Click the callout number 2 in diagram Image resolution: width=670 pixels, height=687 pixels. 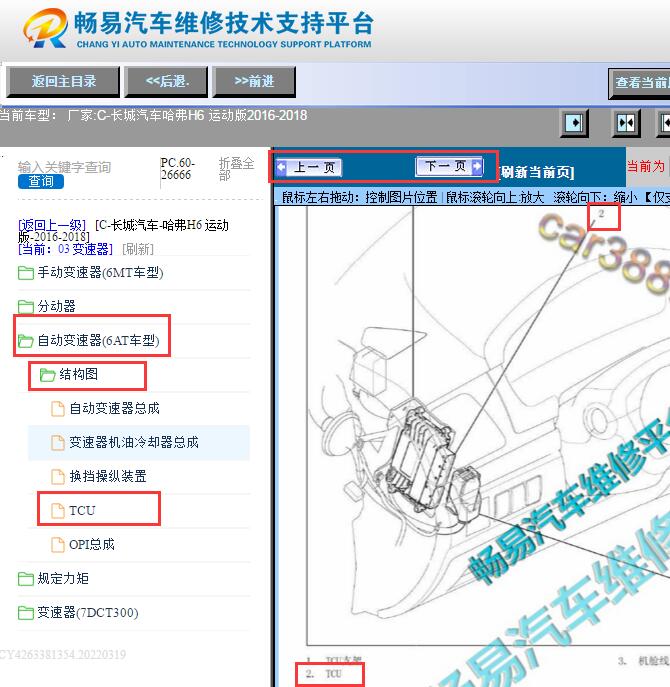click(x=601, y=213)
